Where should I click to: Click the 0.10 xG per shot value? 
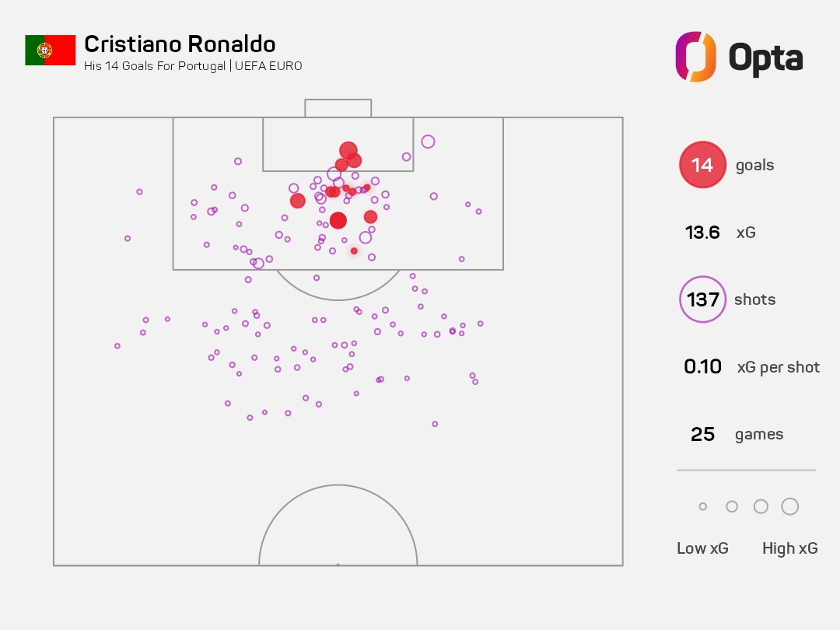click(x=702, y=367)
